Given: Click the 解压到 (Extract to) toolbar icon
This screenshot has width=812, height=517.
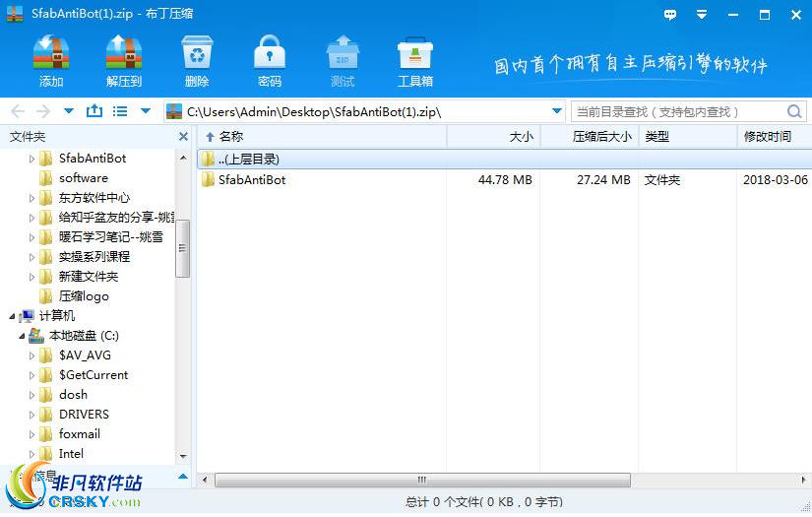Looking at the screenshot, I should coord(124,53).
